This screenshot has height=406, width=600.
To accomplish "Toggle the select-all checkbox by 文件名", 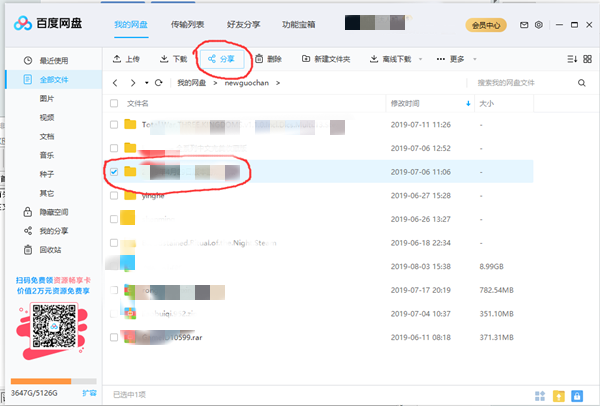I will pyautogui.click(x=114, y=103).
